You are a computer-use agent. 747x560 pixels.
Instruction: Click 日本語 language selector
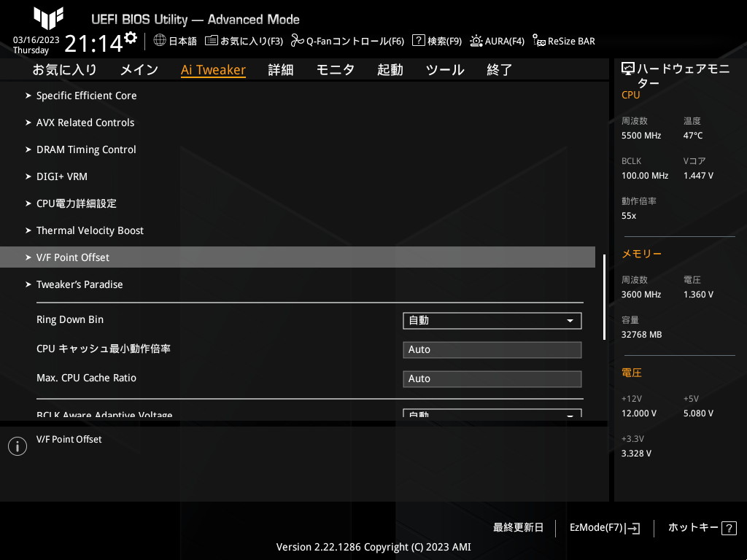pyautogui.click(x=183, y=41)
